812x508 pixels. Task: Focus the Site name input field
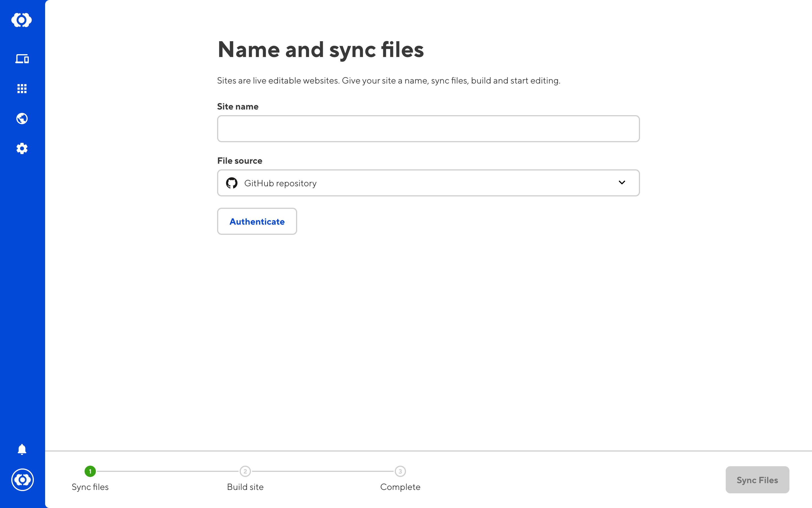(x=428, y=129)
